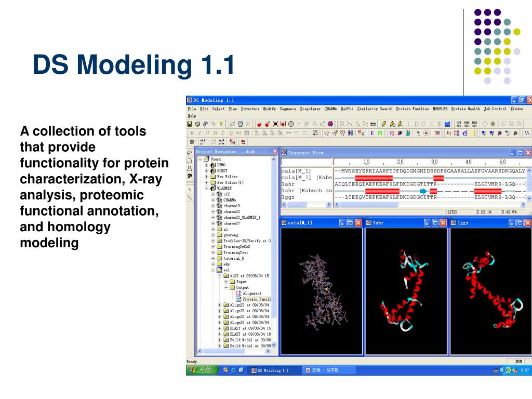Click the LYS21 status field
The height and width of the screenshot is (399, 532).
click(460, 212)
